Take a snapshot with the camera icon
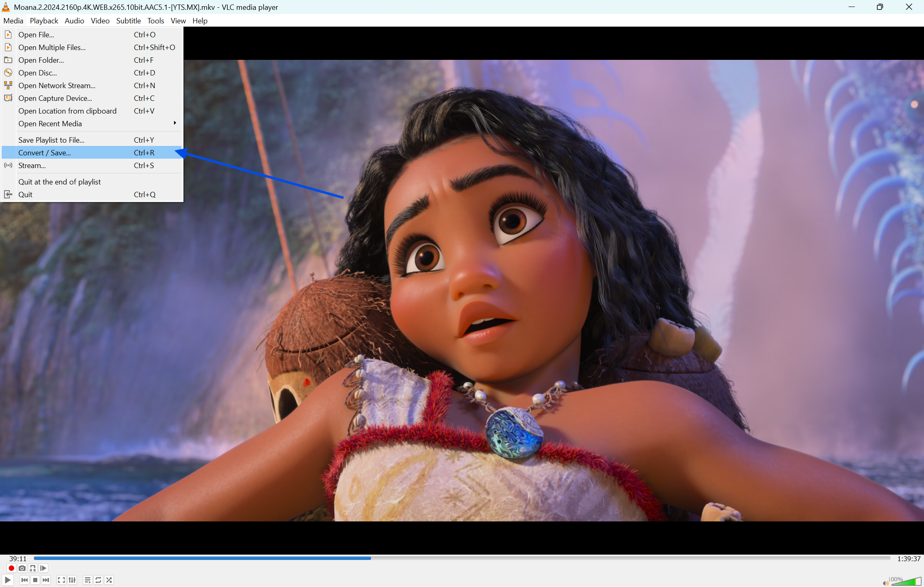924x587 pixels. [22, 568]
